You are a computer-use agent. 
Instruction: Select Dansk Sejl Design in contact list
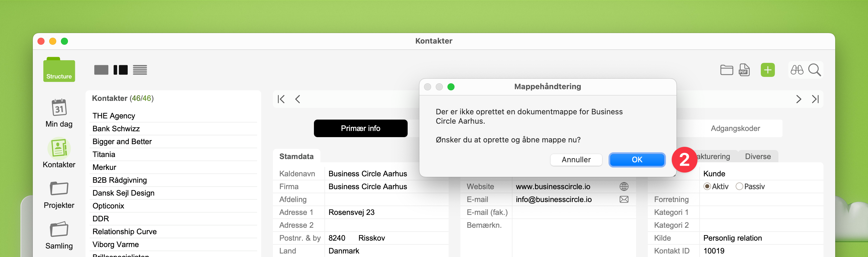point(123,193)
